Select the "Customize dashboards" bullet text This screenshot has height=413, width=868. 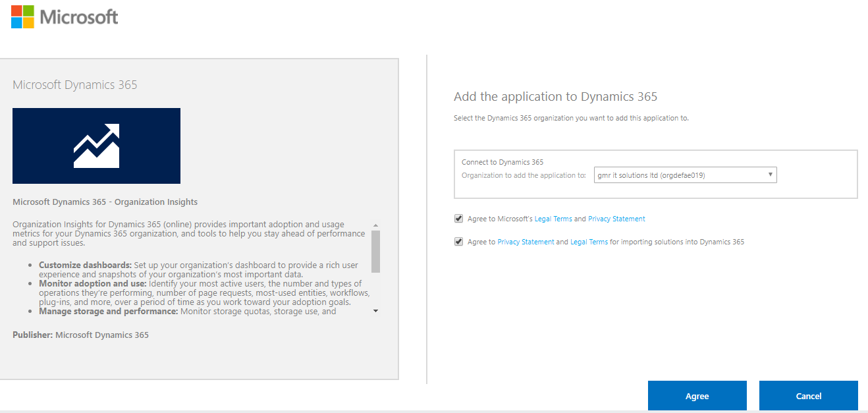tap(85, 265)
